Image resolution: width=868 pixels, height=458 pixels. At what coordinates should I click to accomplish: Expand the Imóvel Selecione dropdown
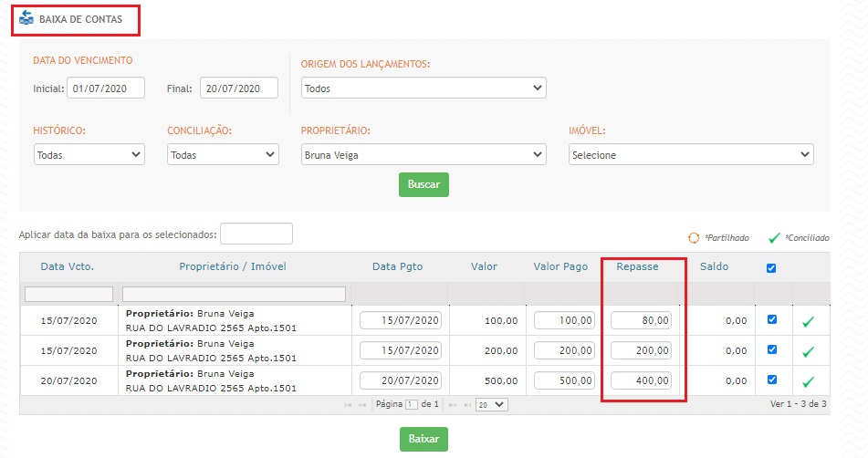(690, 155)
